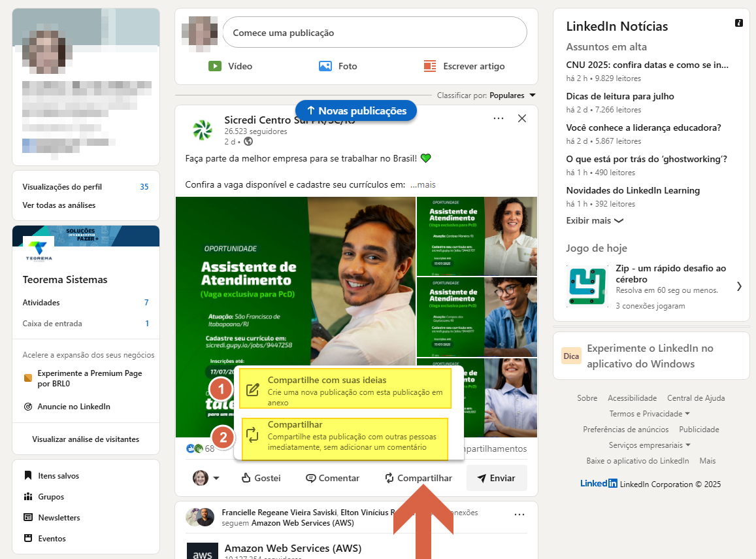Click the pencil icon for Compartilhe com suas ideias
This screenshot has height=559, width=756.
pyautogui.click(x=253, y=390)
